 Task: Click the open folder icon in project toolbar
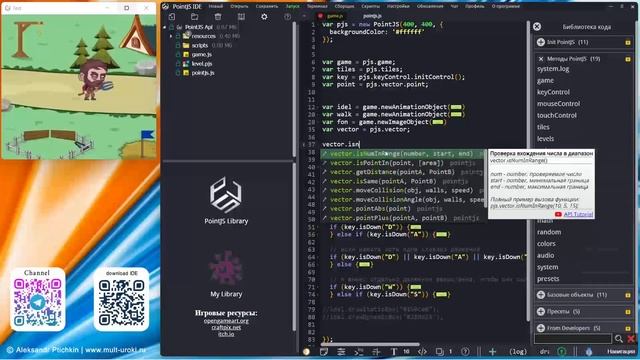pyautogui.click(x=195, y=17)
